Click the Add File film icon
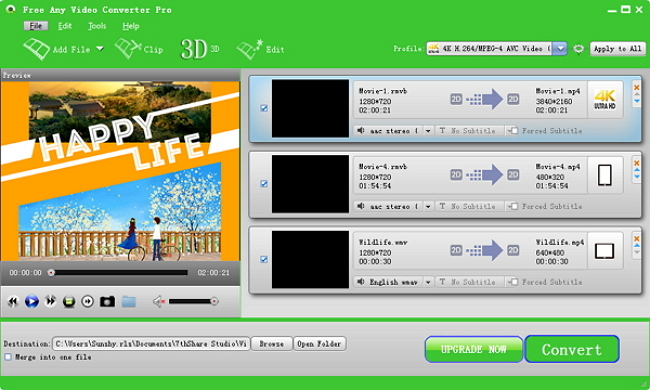 37,49
